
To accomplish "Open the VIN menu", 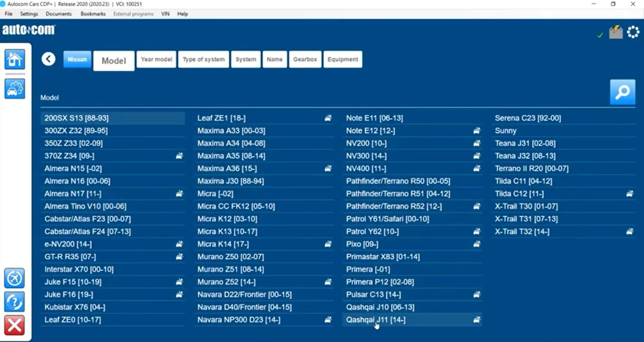I will coord(165,14).
